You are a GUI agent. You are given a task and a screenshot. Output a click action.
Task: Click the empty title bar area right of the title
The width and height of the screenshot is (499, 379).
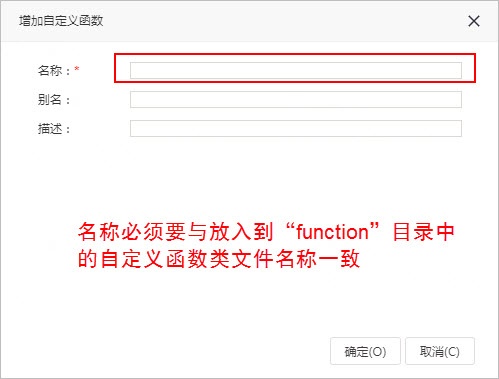[x=283, y=21]
